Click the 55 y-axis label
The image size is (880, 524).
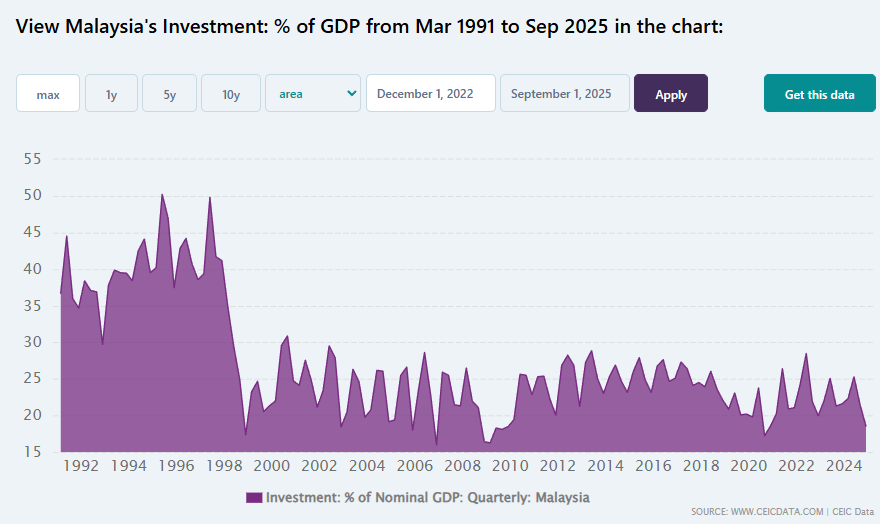[31, 159]
